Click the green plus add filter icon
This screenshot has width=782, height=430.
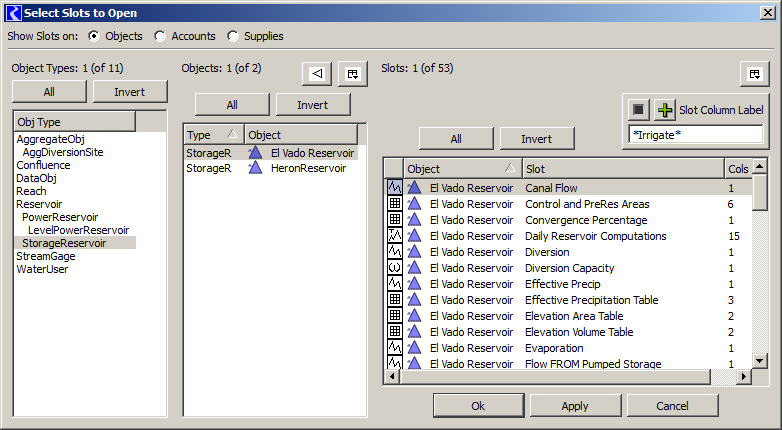click(665, 109)
